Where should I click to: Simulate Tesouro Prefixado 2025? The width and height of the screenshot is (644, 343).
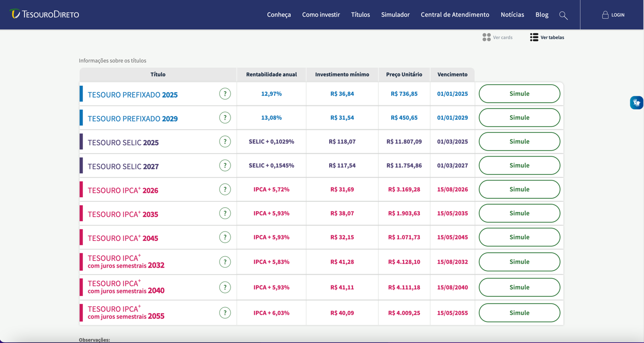coord(520,94)
